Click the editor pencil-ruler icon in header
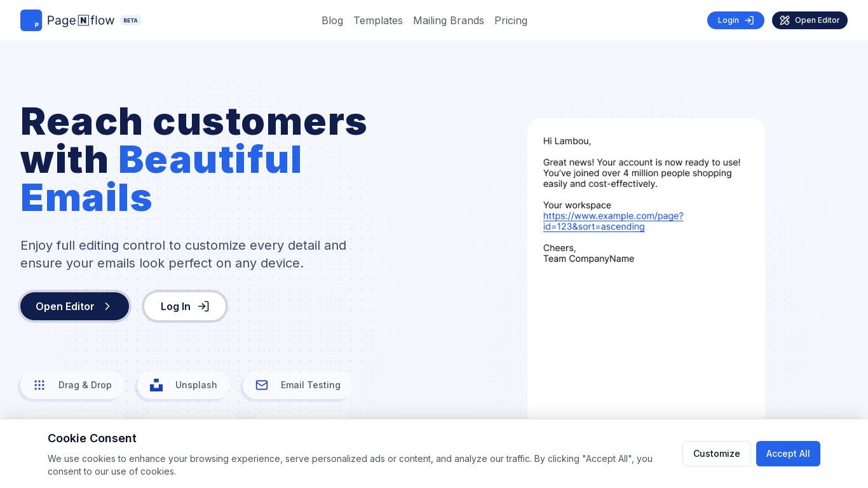The image size is (868, 488). tap(785, 20)
